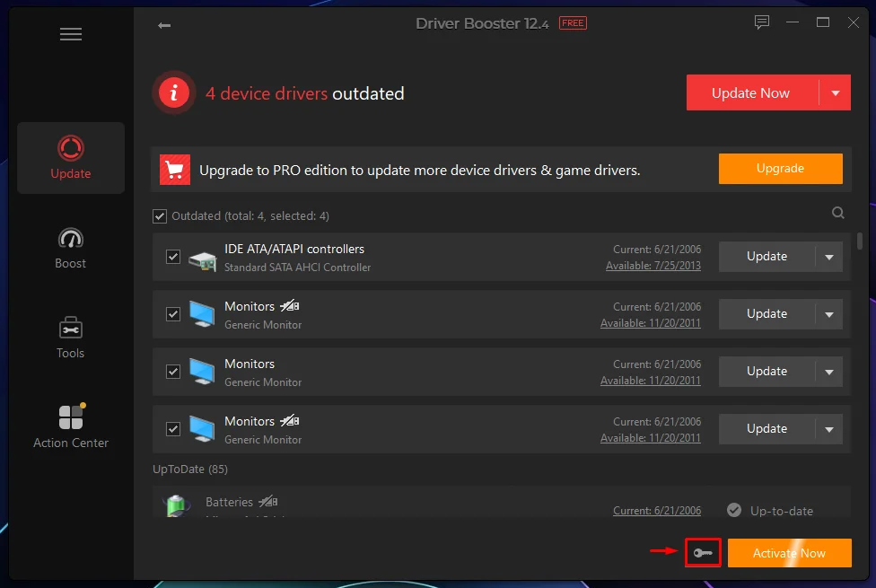
Task: Click the Batteries device icon
Action: [176, 505]
